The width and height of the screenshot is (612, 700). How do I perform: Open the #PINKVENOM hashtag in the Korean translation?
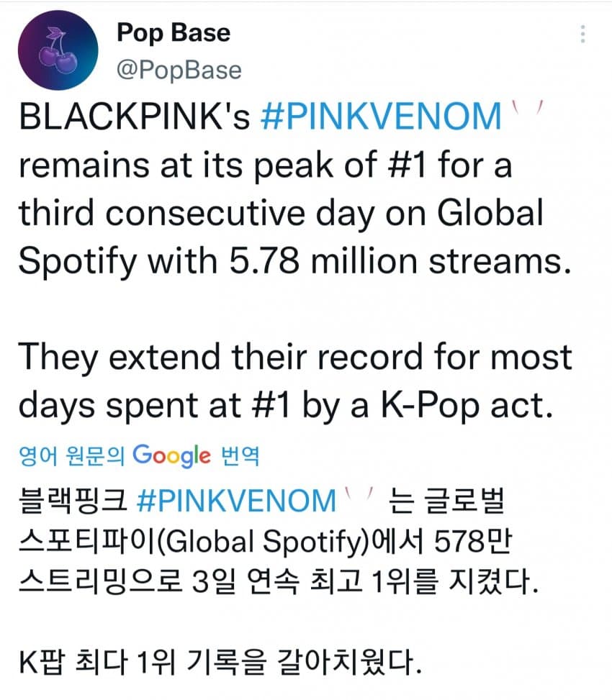coord(236,501)
